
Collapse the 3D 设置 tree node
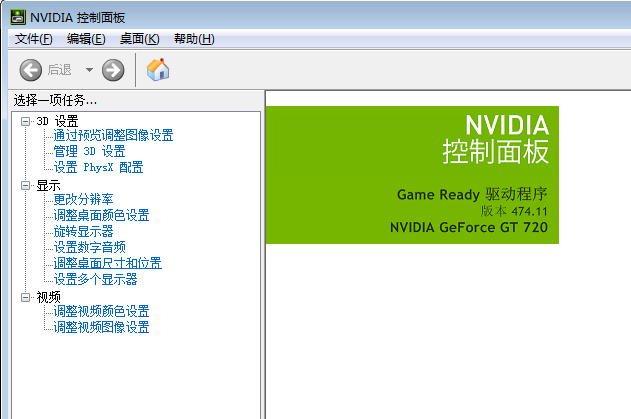point(25,121)
